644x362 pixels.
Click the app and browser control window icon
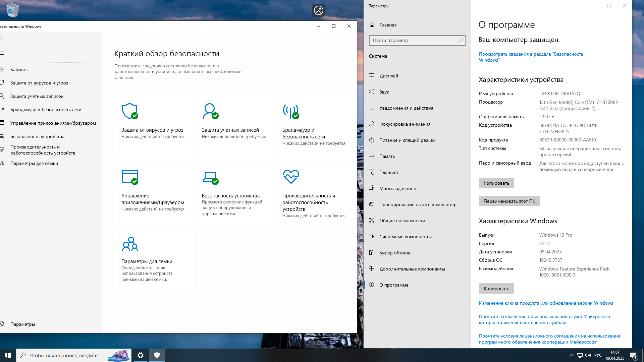(130, 177)
